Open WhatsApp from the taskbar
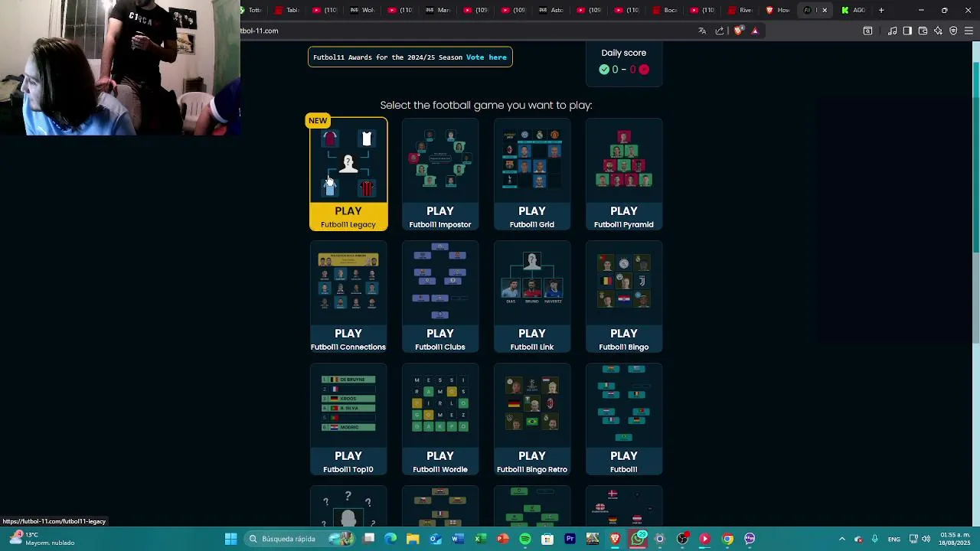The image size is (980, 551). click(x=638, y=539)
